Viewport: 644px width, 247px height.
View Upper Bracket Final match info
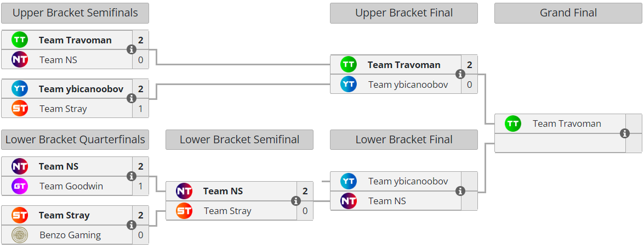pyautogui.click(x=460, y=75)
